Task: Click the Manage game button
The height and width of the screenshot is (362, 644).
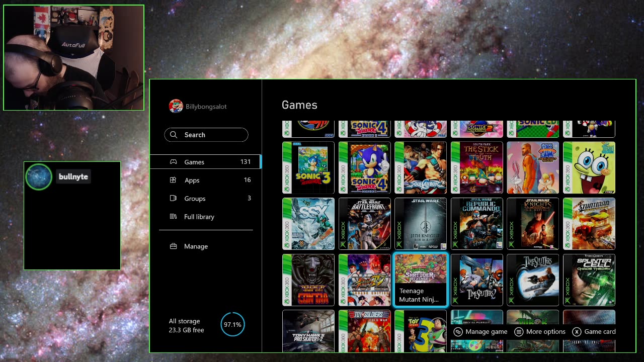Action: [480, 332]
